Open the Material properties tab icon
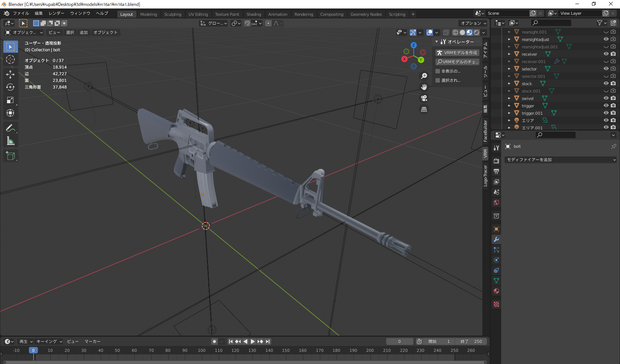Image resolution: width=620 pixels, height=364 pixels. [x=496, y=291]
